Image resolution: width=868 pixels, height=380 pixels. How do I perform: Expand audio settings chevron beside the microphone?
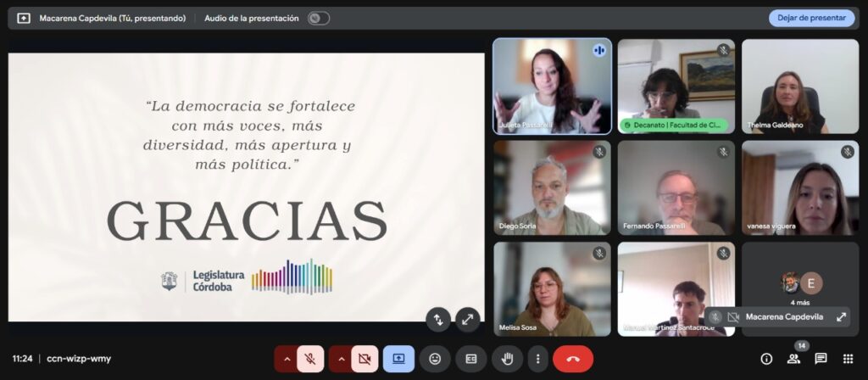287,359
